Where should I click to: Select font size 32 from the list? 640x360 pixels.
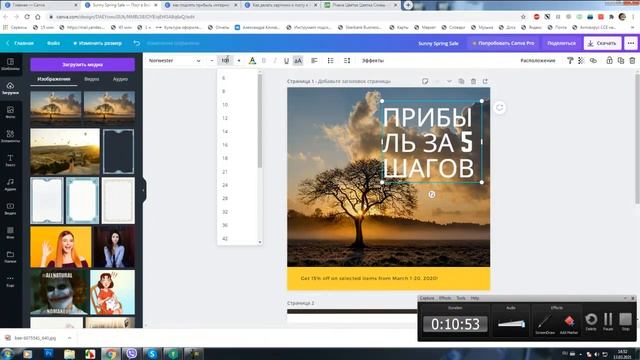pyautogui.click(x=225, y=212)
